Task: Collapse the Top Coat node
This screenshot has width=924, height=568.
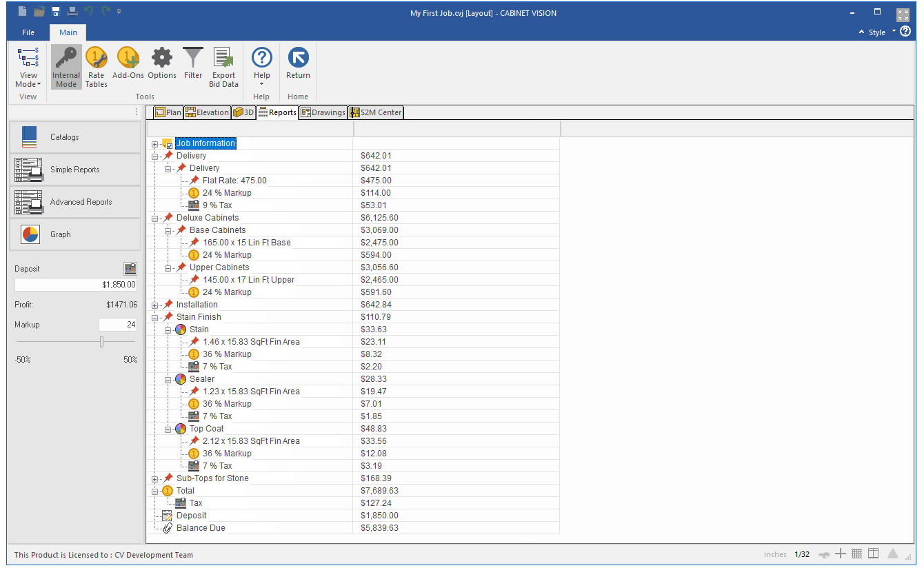Action: coord(168,429)
